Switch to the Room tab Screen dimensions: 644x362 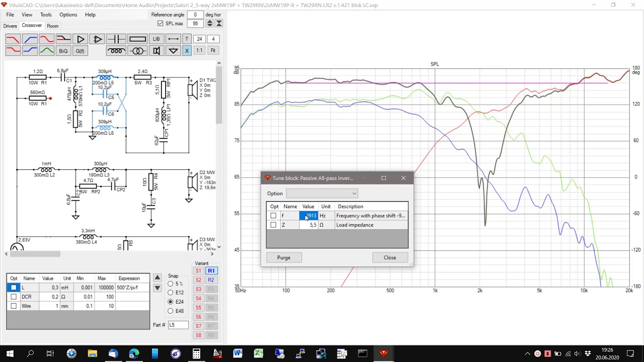click(x=53, y=26)
